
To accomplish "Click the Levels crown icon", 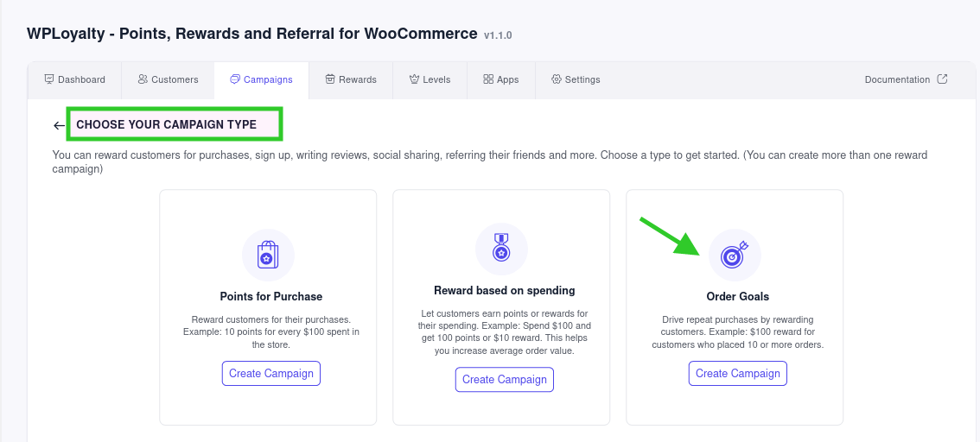I will tap(414, 79).
